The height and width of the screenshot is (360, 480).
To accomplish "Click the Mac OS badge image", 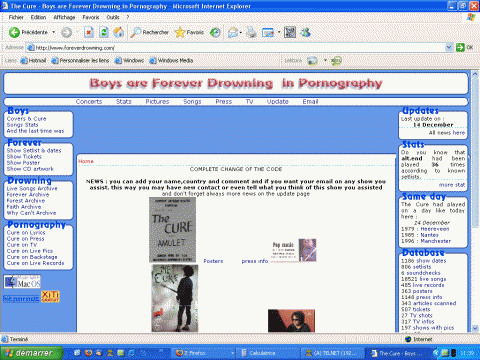I will tap(22, 282).
